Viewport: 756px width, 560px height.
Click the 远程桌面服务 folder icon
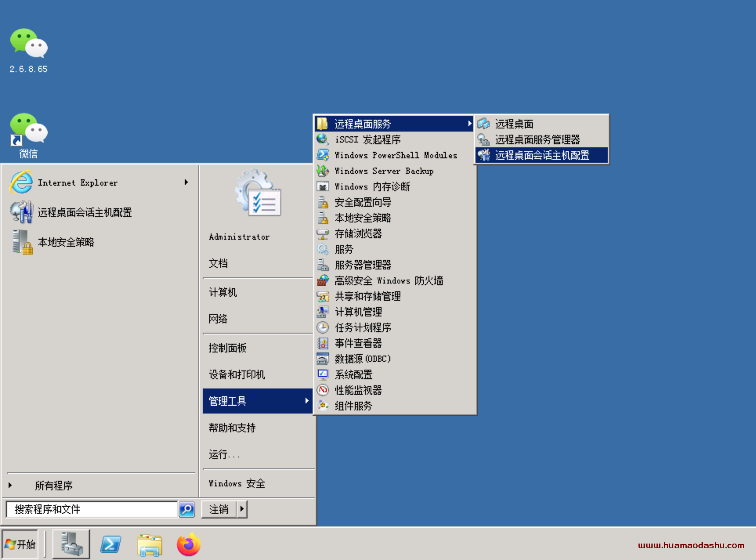click(x=322, y=124)
